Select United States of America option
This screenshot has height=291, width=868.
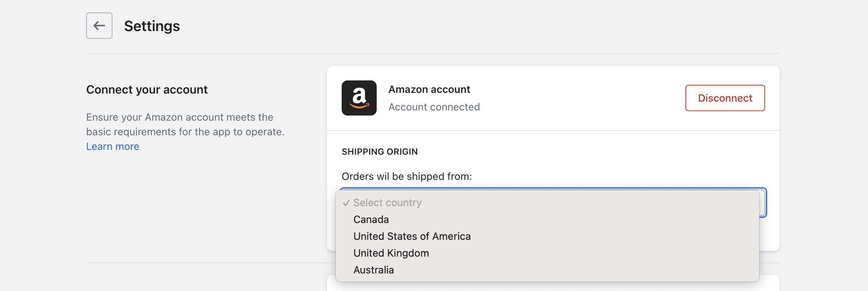(x=412, y=236)
